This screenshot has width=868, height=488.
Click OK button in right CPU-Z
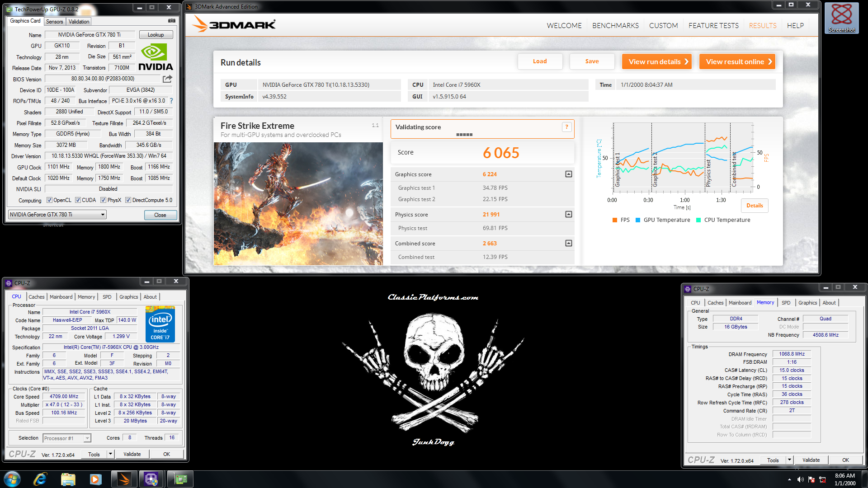coord(845,460)
